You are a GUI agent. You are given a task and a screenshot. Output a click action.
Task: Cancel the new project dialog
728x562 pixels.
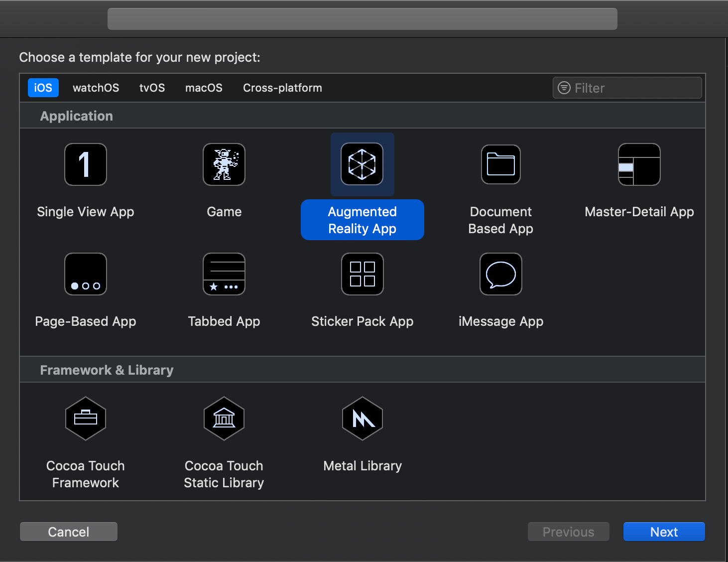coord(68,532)
